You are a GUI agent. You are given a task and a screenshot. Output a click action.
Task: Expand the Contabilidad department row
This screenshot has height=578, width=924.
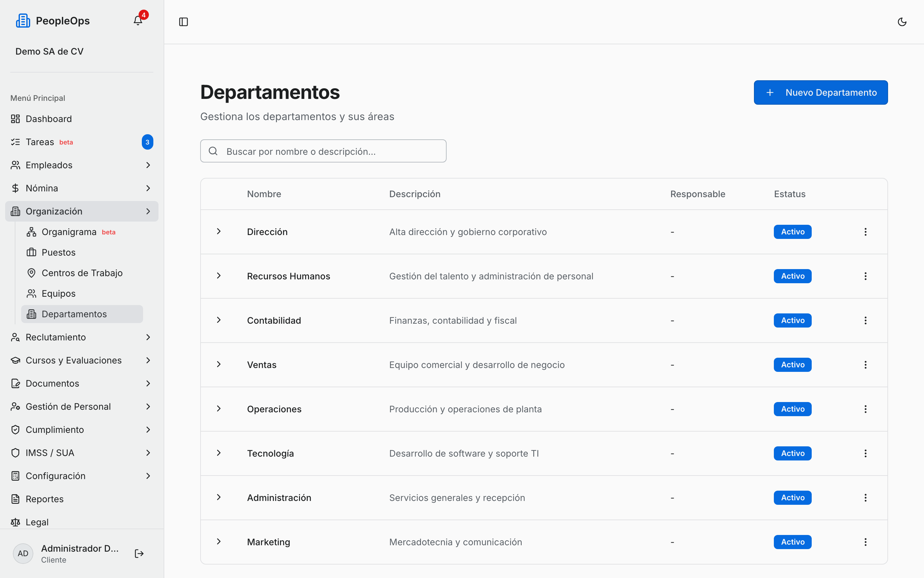click(219, 320)
